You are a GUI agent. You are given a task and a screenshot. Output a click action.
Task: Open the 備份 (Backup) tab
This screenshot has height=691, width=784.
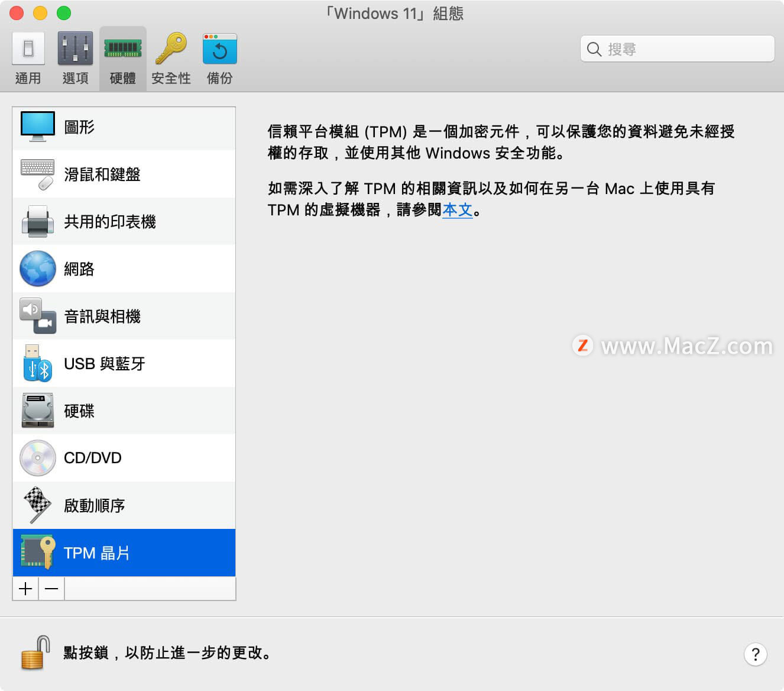[x=219, y=59]
